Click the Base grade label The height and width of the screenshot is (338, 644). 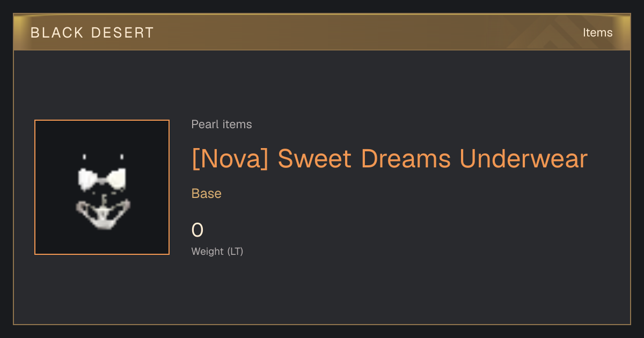pos(207,194)
